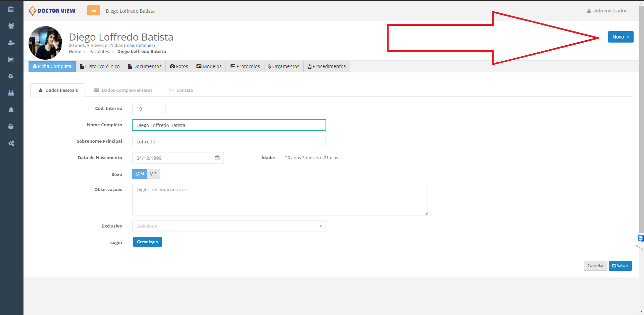Open date picker calendar icon for birth date
This screenshot has height=315, width=644.
pyautogui.click(x=217, y=158)
